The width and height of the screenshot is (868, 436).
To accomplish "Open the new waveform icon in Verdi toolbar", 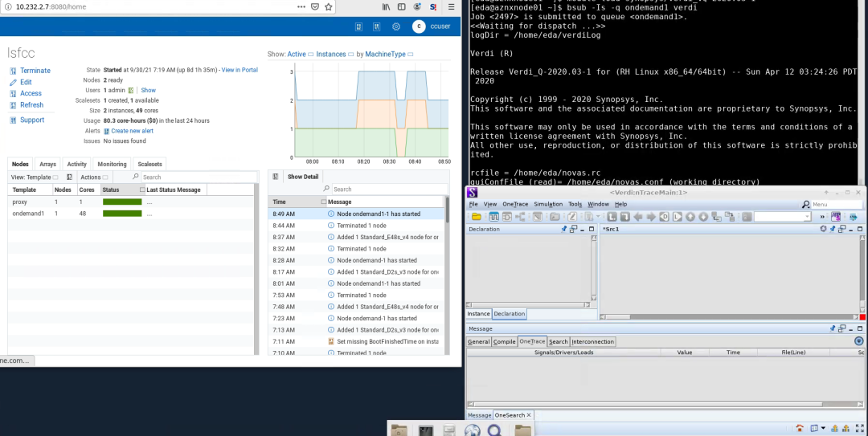I will click(493, 217).
